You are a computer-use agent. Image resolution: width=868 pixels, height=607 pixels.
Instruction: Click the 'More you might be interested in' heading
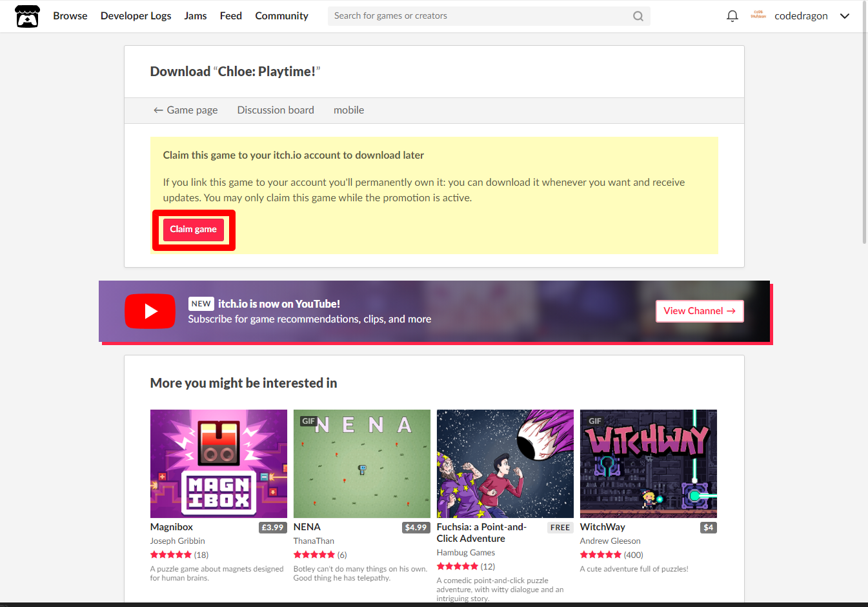[244, 383]
